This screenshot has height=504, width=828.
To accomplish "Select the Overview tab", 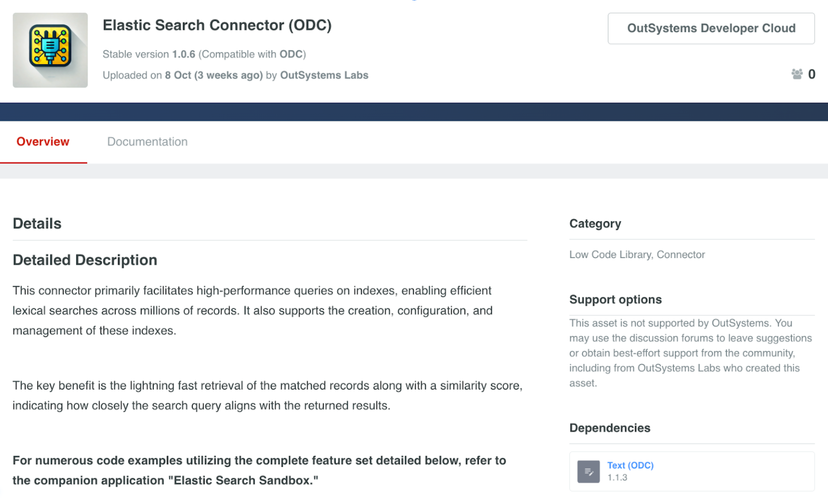I will [43, 141].
